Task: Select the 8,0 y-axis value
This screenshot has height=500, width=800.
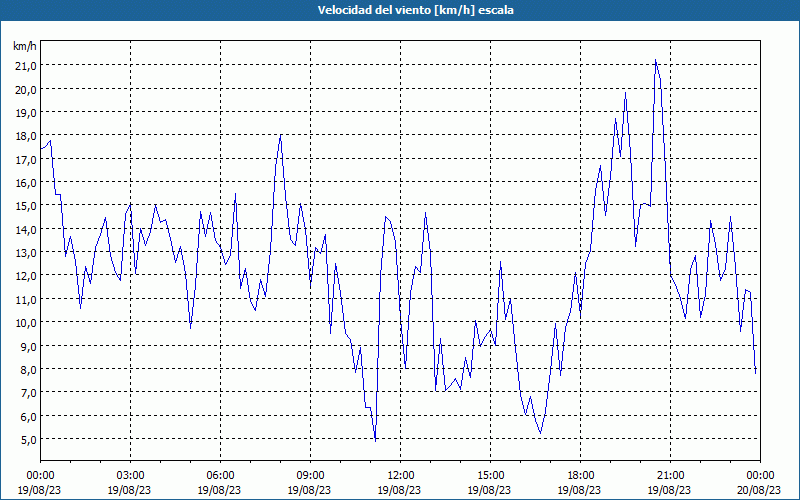Action: [28, 369]
